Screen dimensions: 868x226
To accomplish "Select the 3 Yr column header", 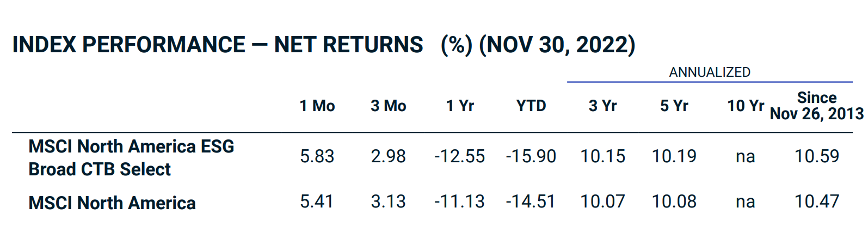I will (x=602, y=106).
